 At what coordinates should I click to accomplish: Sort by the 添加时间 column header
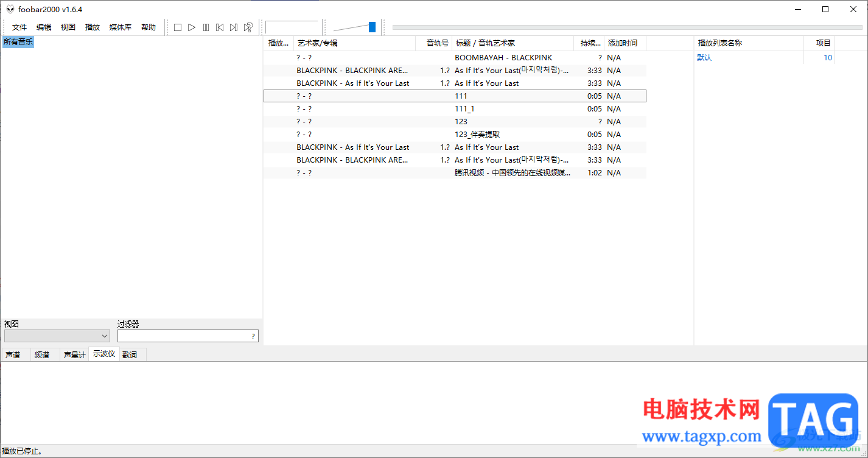click(x=625, y=43)
